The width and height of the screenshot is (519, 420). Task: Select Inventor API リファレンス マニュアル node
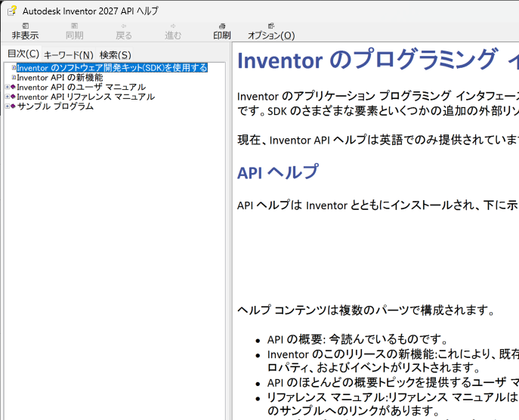[x=85, y=97]
